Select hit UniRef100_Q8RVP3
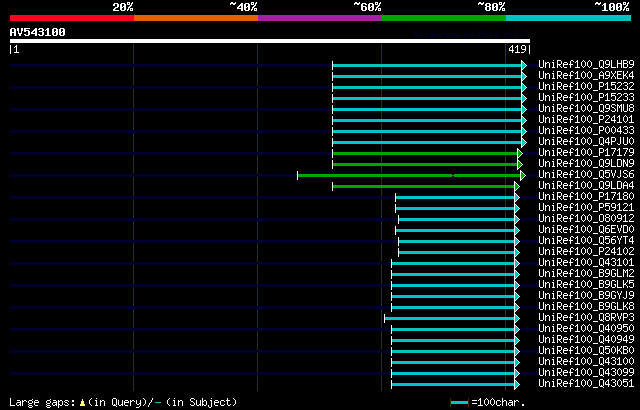The height and width of the screenshot is (410, 640). 586,318
